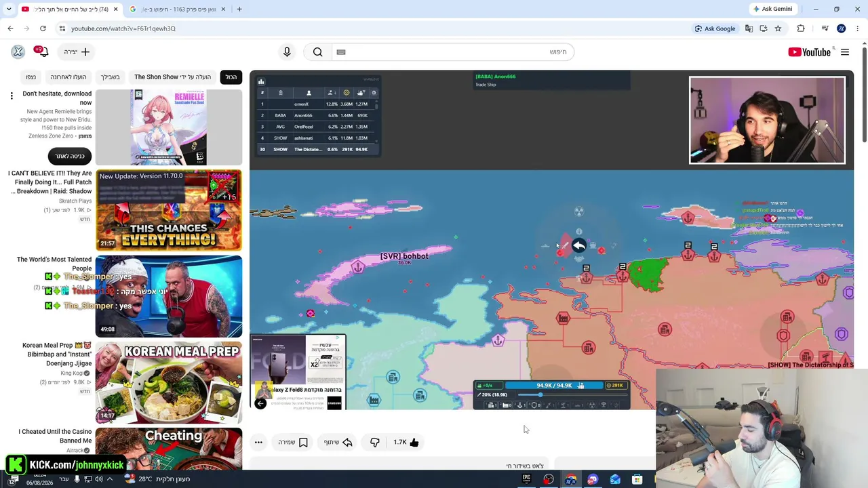The image size is (868, 488).
Task: Bookmark this page with the star
Action: point(778,28)
